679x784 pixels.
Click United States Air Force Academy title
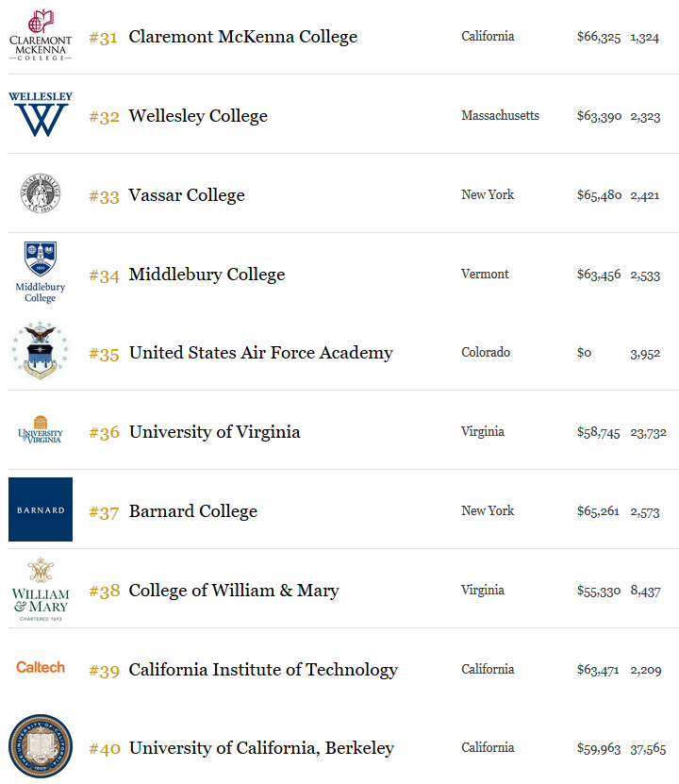pos(261,353)
